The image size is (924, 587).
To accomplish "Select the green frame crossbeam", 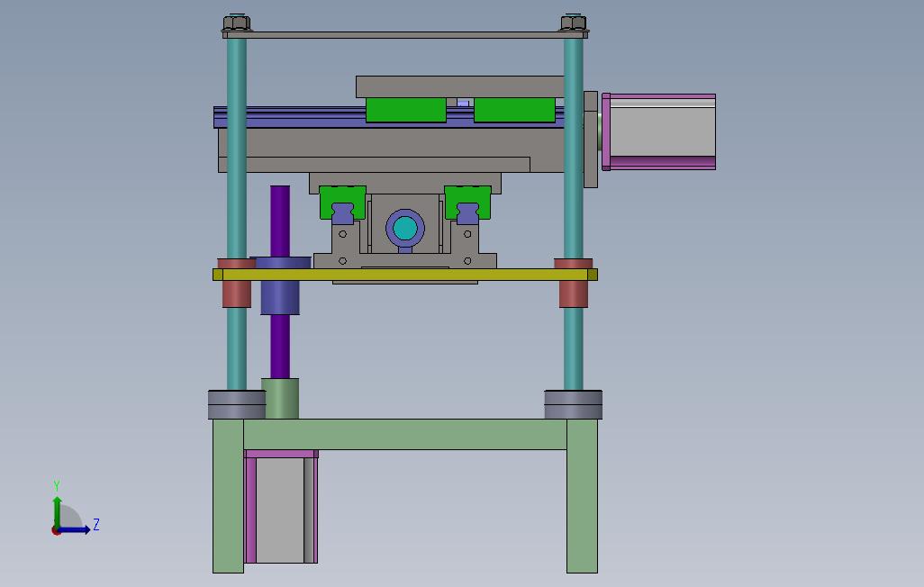I will 405,434.
